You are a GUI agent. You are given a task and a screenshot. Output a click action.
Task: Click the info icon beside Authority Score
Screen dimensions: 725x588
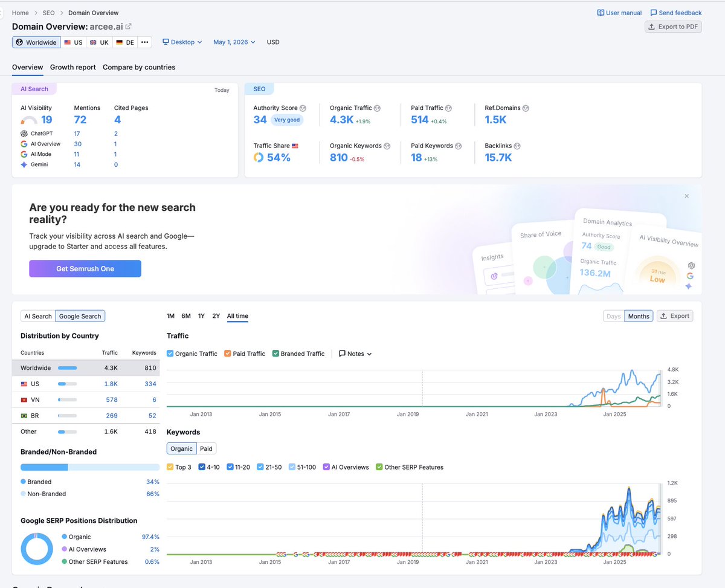tap(303, 108)
